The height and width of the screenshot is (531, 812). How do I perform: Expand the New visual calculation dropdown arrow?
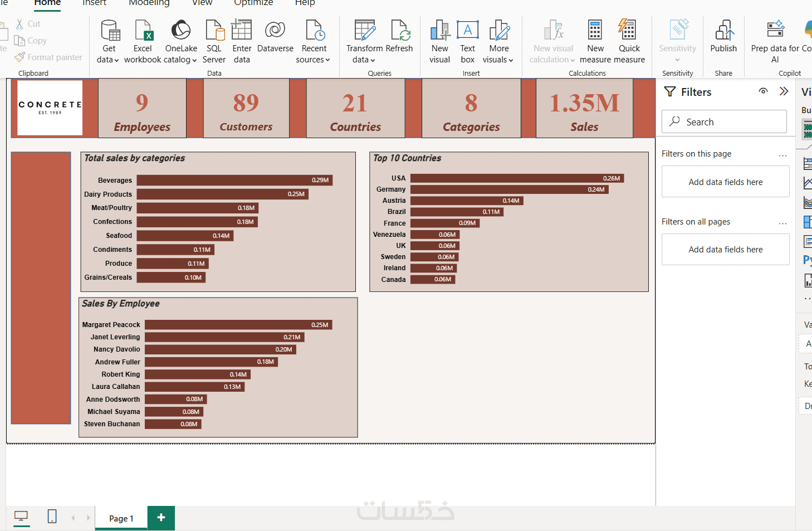(x=573, y=60)
